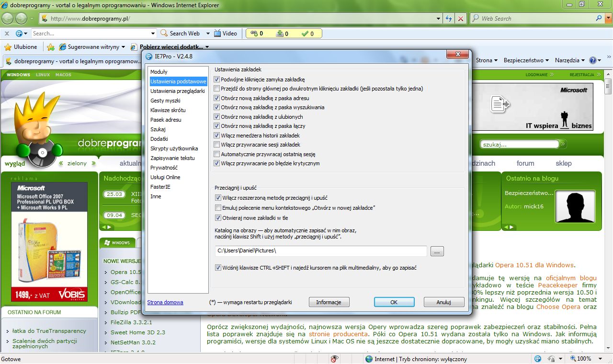This screenshot has width=613, height=364.
Task: Open the address bar history dropdown arrow
Action: pos(439,19)
